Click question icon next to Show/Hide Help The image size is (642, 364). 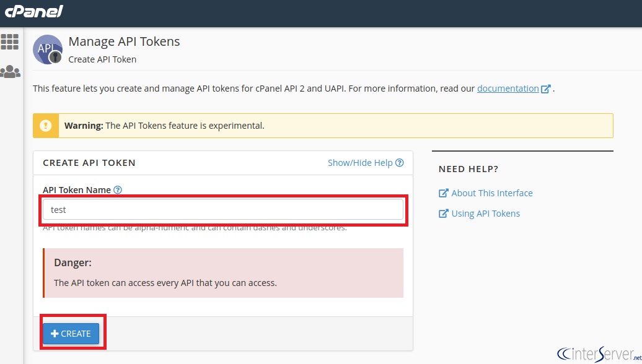click(400, 163)
